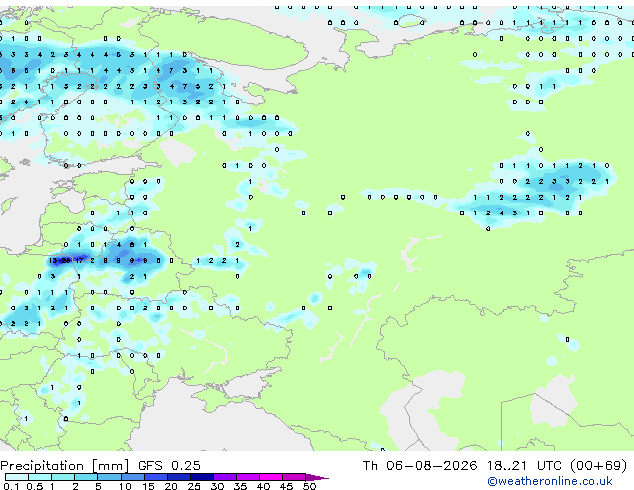634x490 pixels.
Task: Pick the 10–15 mm legend swatch
Action: [x=133, y=477]
